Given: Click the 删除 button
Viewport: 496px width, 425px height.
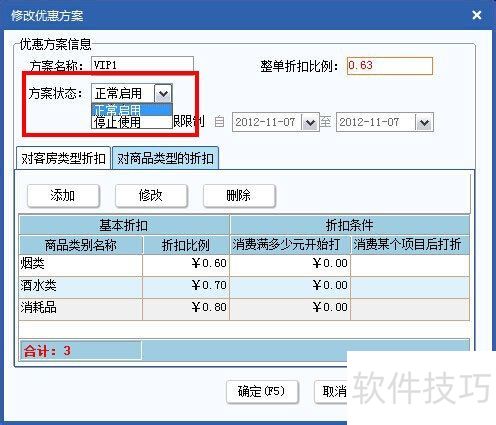Looking at the screenshot, I should click(x=239, y=196).
